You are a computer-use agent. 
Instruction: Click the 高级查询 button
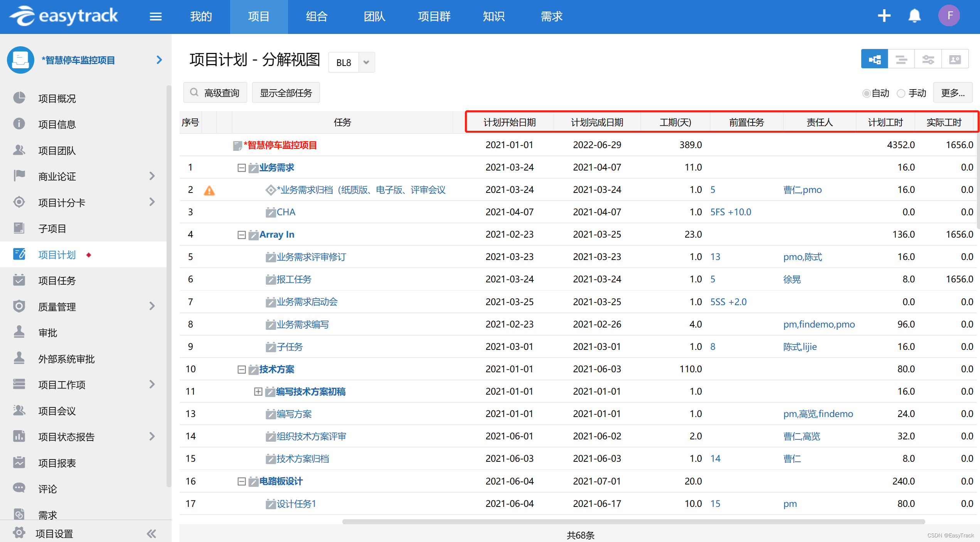215,93
